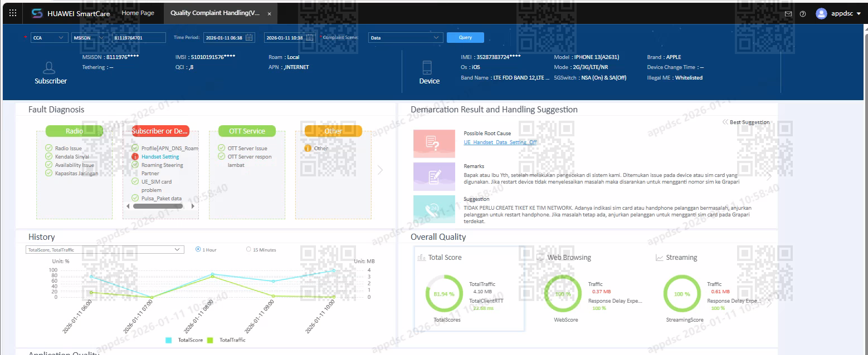Click the appdsc user avatar icon

(x=821, y=13)
